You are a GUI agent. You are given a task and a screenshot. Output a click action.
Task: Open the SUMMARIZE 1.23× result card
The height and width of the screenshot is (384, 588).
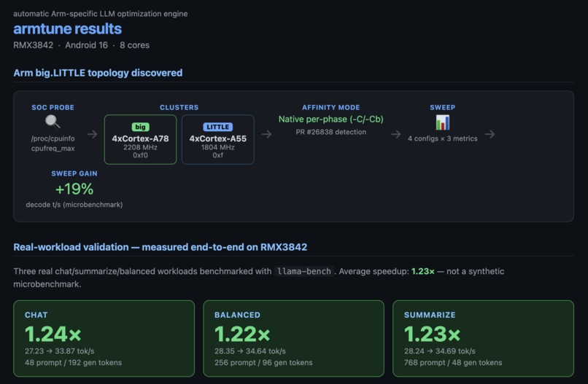483,338
